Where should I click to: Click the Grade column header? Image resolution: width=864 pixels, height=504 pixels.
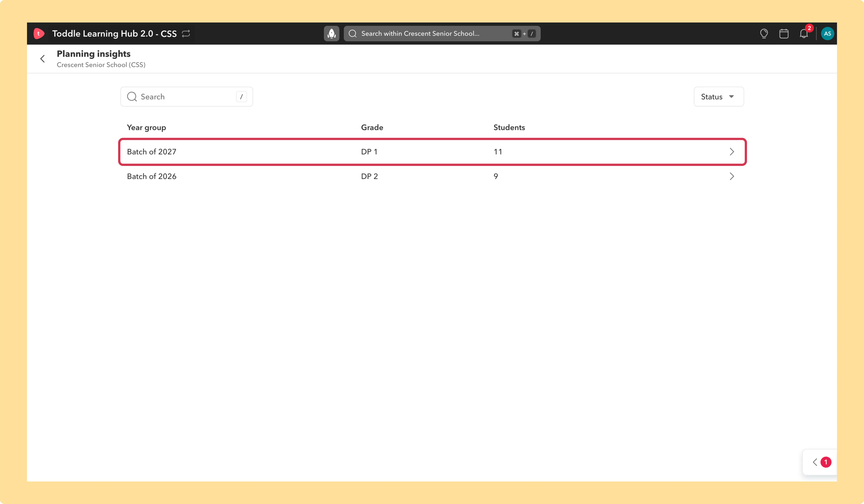372,128
